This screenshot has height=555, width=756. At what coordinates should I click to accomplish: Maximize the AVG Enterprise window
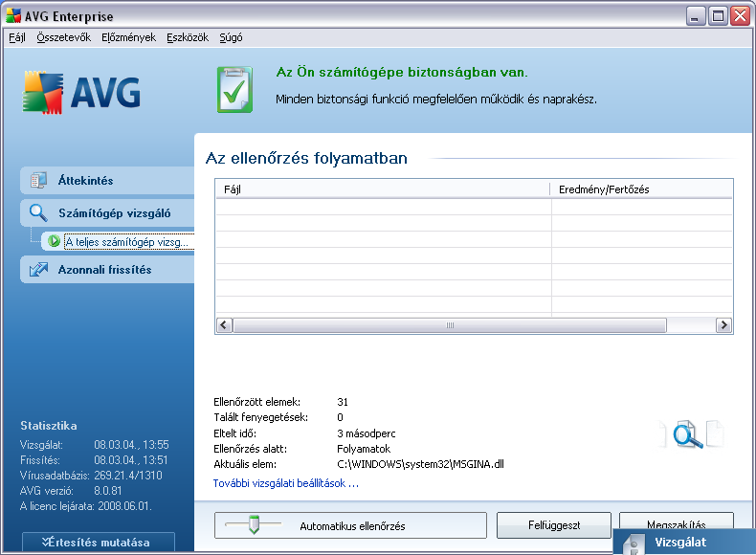(x=718, y=16)
